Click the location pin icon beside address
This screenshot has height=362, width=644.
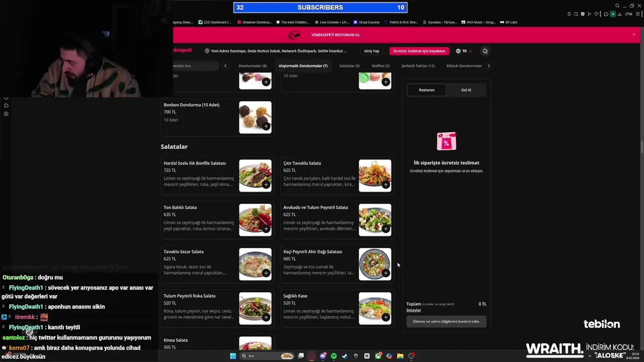coord(207,51)
